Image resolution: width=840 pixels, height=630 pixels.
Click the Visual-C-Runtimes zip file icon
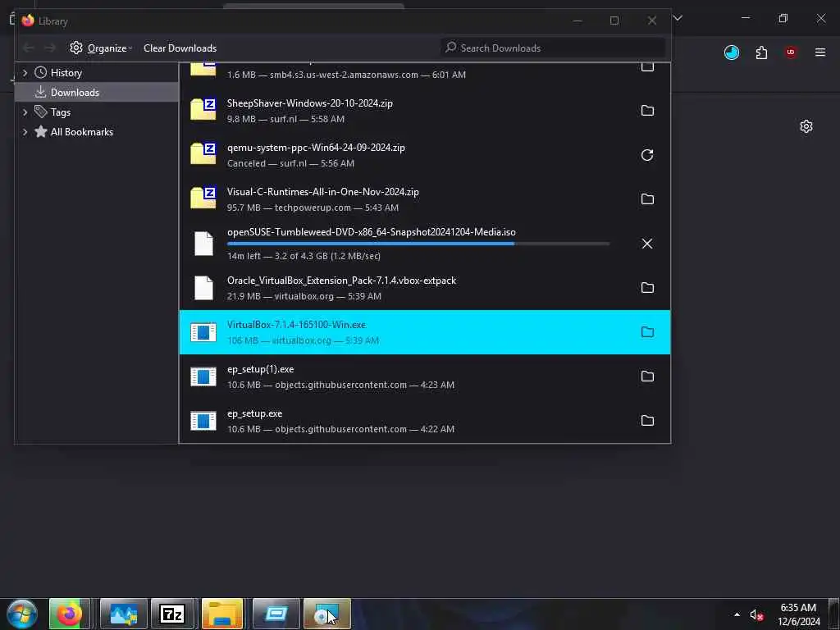203,199
